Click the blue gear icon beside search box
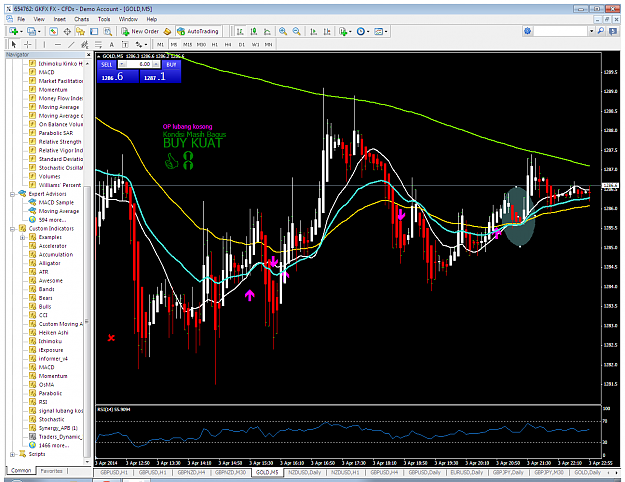This screenshot has width=625, height=482. (528, 31)
